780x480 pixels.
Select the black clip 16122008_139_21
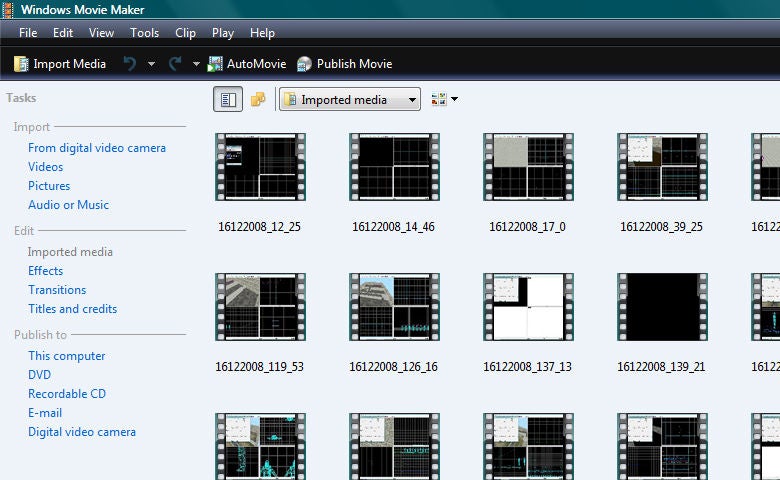(662, 306)
